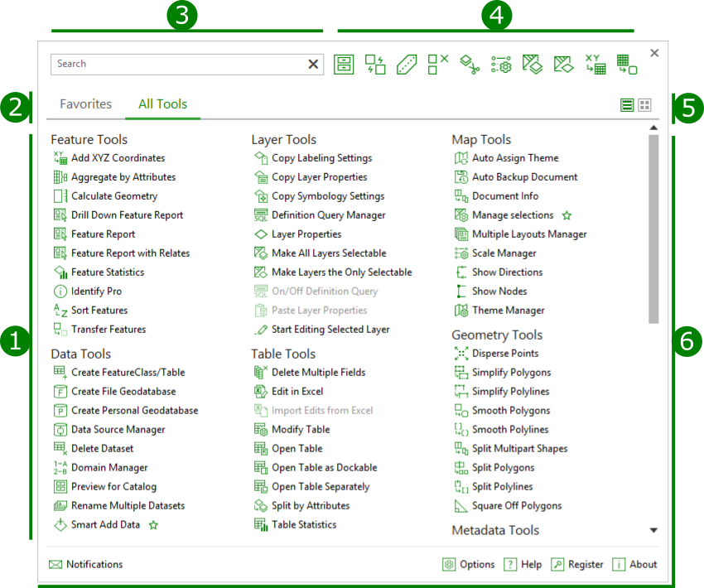
Task: Open Multiple Layouts Manager
Action: point(521,234)
